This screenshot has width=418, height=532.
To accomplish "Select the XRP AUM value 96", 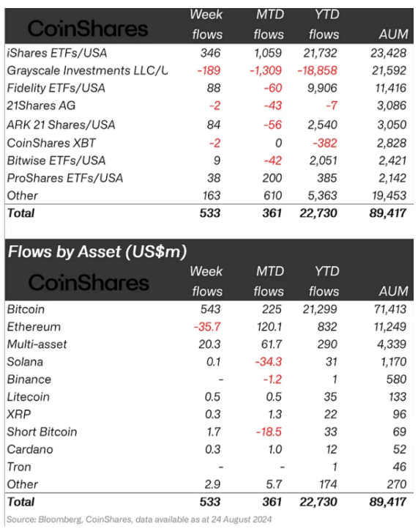I will 400,414.
